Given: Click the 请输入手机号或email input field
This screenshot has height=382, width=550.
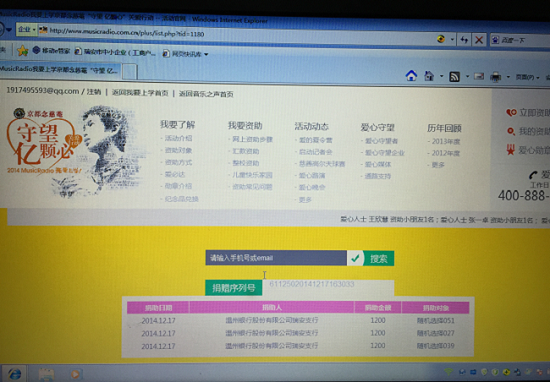Looking at the screenshot, I should pyautogui.click(x=276, y=258).
